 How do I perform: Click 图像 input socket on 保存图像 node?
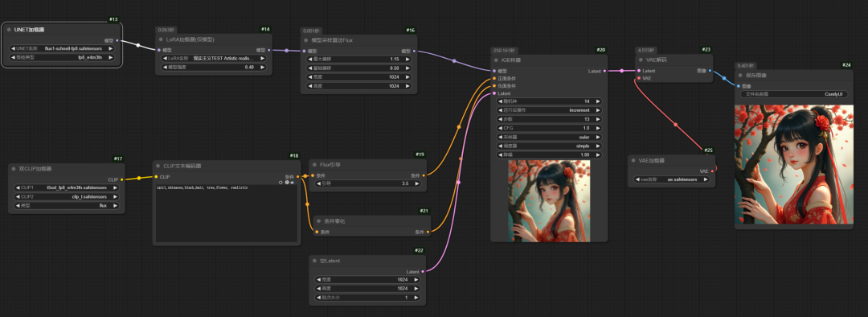point(739,86)
